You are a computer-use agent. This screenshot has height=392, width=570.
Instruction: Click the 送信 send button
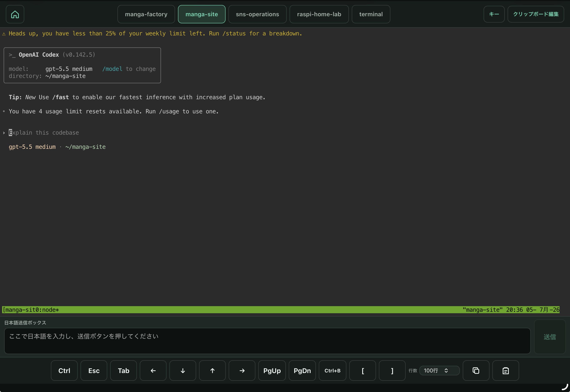[550, 337]
